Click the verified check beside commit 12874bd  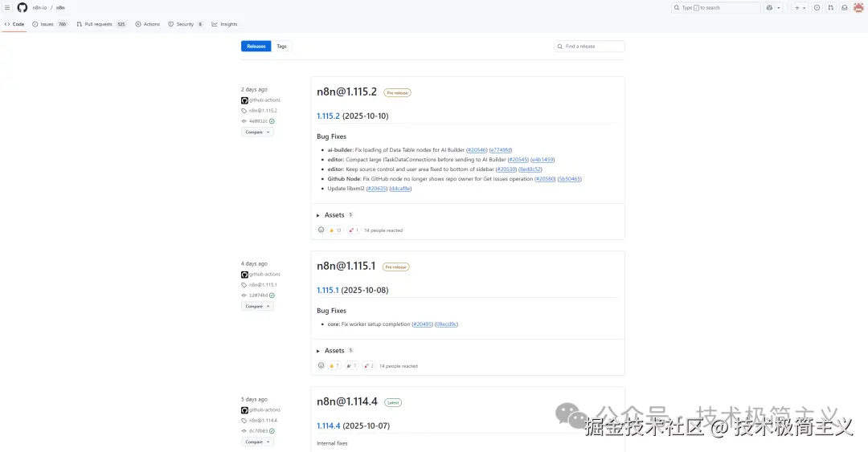272,295
